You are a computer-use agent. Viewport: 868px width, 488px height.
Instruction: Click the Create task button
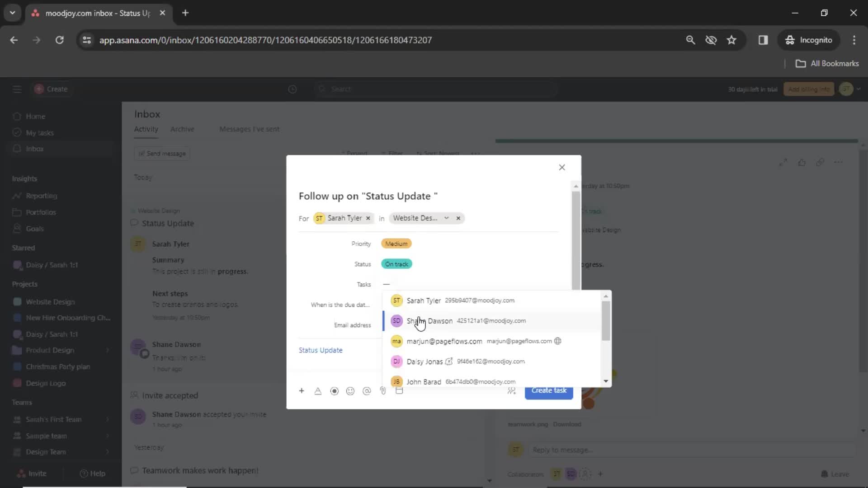[x=549, y=390]
